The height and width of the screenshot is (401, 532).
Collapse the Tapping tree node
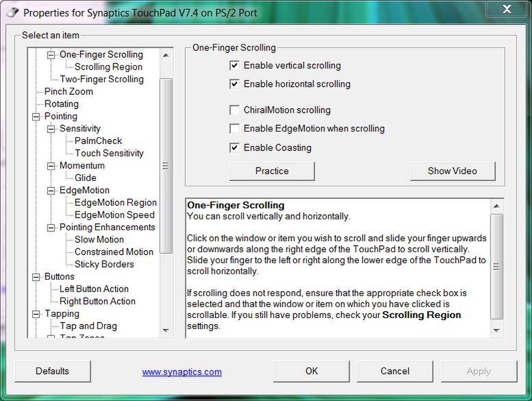(x=36, y=314)
